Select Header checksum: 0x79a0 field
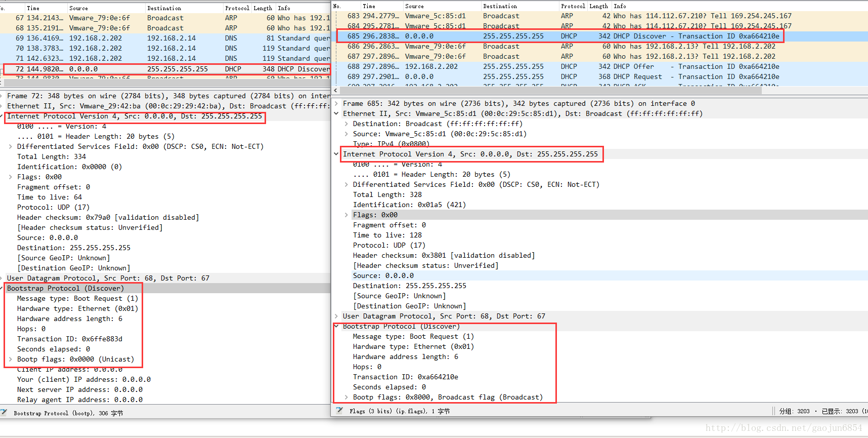 click(x=108, y=217)
